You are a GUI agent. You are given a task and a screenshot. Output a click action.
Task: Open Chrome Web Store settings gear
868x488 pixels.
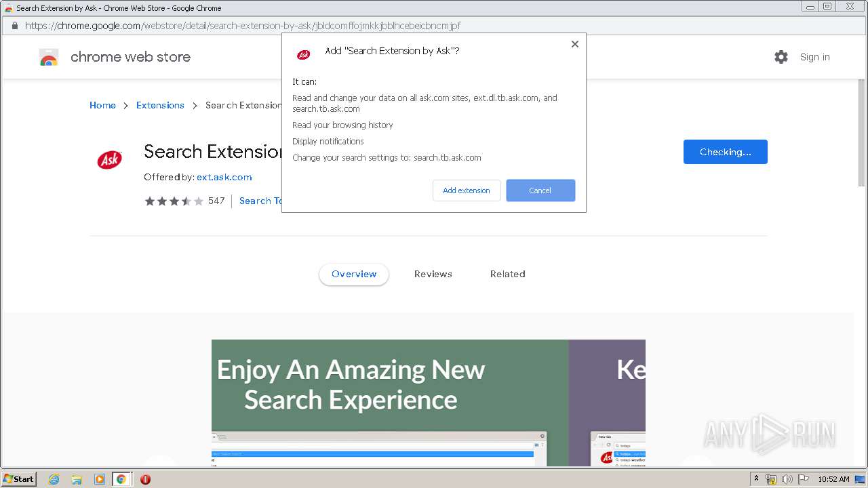[x=781, y=57]
